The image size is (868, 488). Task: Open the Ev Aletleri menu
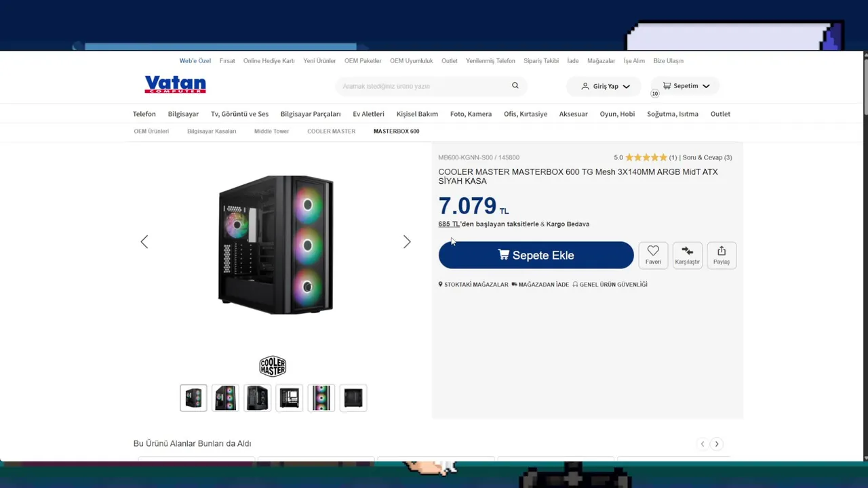[x=368, y=114]
